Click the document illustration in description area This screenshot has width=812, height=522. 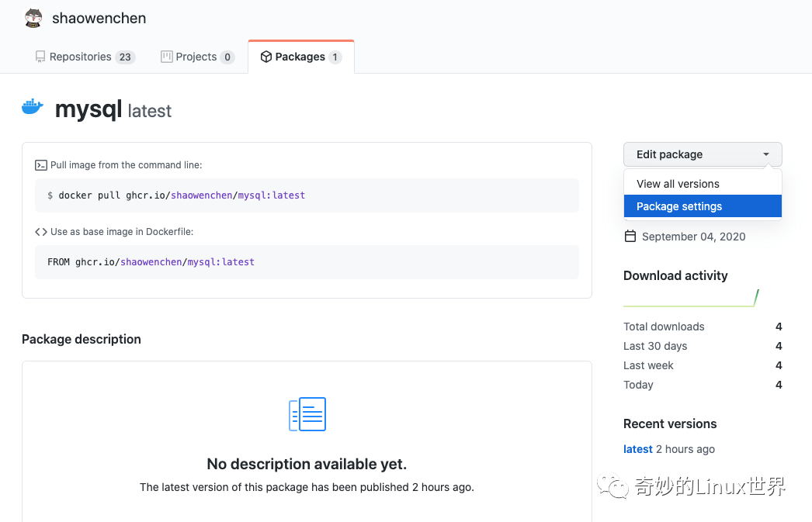307,414
